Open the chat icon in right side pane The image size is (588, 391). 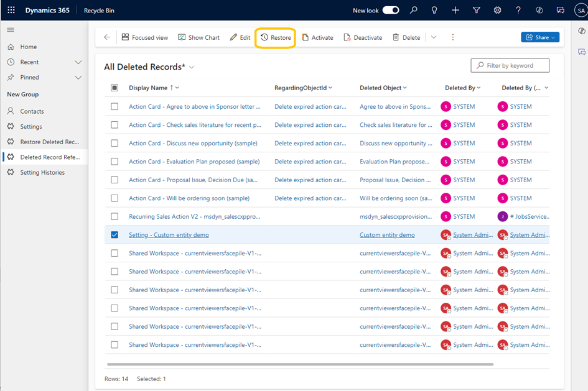coord(582,52)
